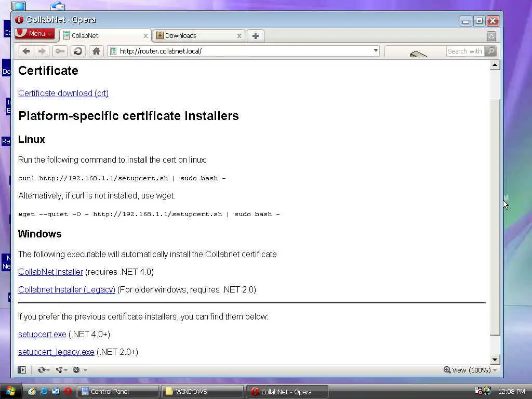The width and height of the screenshot is (532, 399).
Task: Maximize the Opera window
Action: 479,21
